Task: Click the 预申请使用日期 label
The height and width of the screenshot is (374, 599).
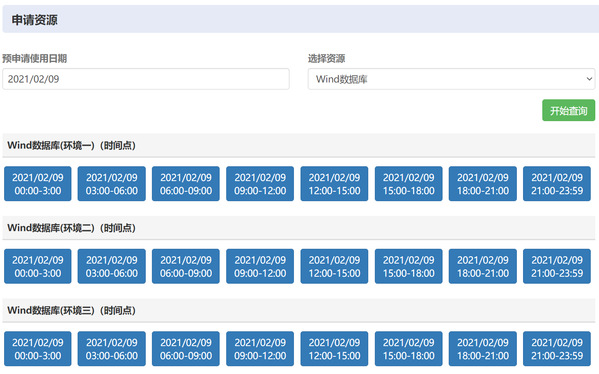Action: (x=34, y=58)
